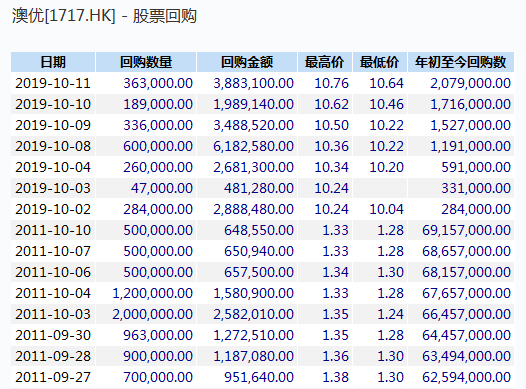This screenshot has height=389, width=526.
Task: Select quantity 2,000,000.00 in 2011-10-03 row
Action: coord(146,314)
